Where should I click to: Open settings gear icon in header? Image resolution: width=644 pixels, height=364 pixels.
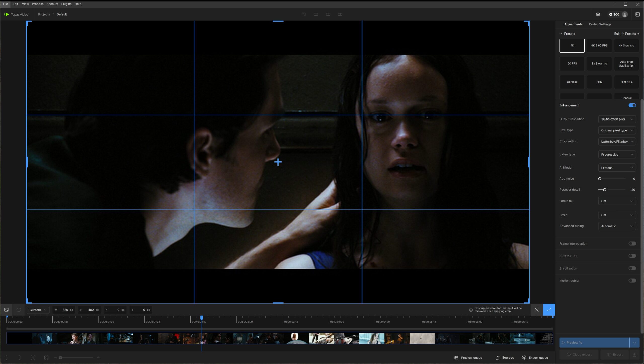(598, 14)
